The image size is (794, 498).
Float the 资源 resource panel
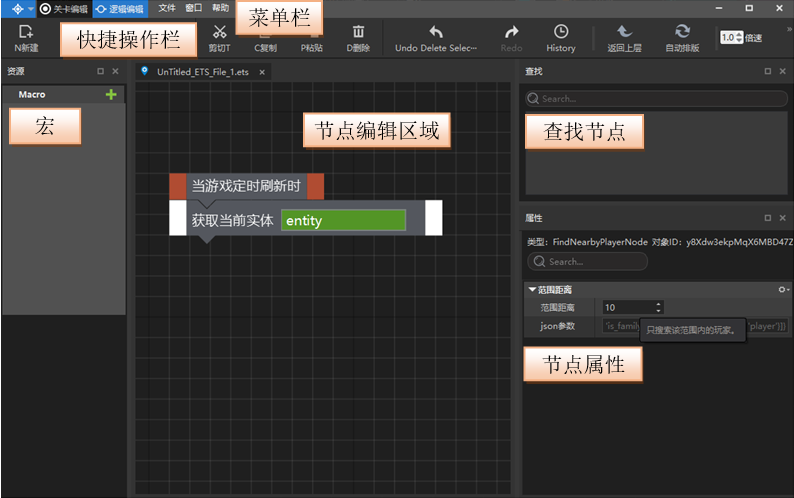(100, 71)
